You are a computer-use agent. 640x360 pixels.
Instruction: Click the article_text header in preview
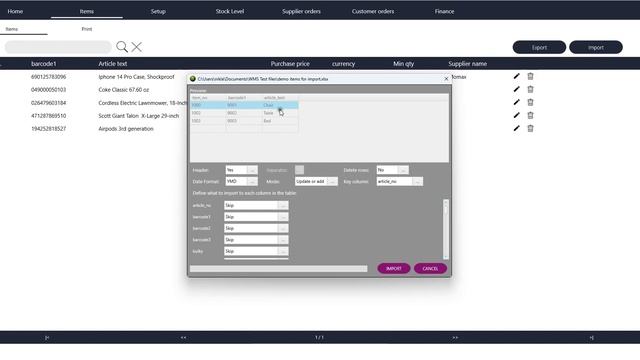tap(274, 98)
